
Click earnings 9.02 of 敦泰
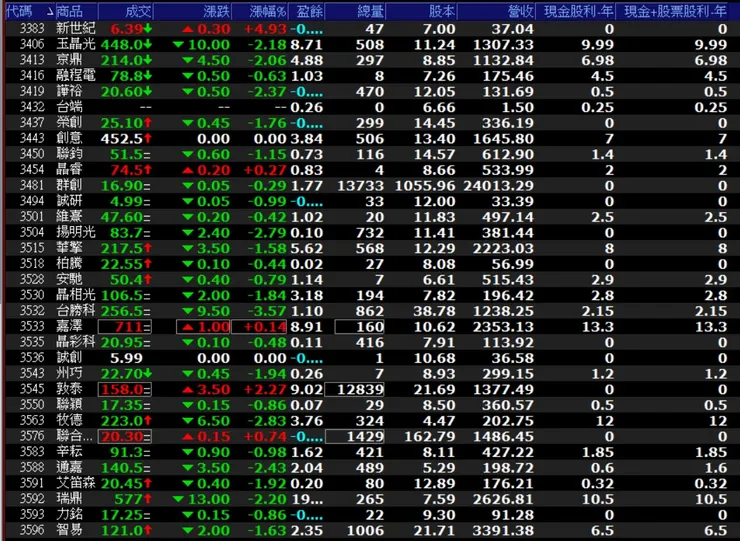[307, 389]
